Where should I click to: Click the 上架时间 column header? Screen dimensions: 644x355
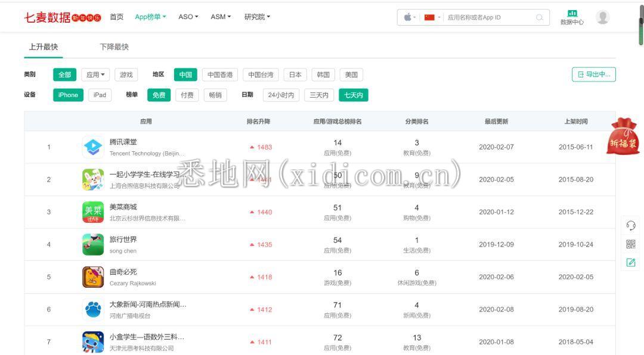(576, 122)
